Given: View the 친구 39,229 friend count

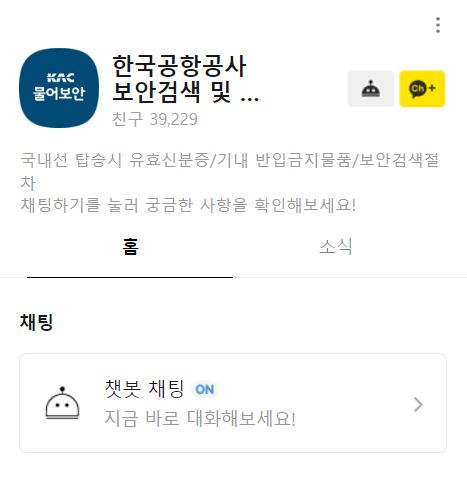Looking at the screenshot, I should coord(155,119).
